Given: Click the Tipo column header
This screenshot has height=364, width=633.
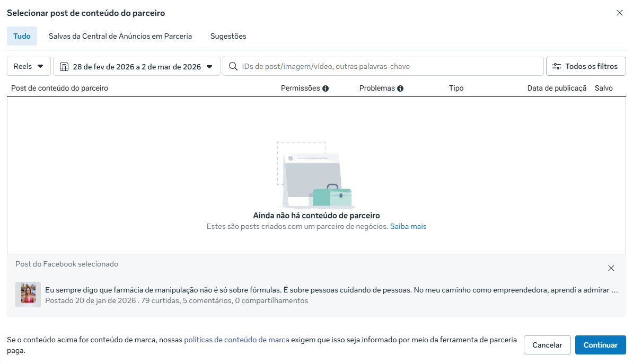Looking at the screenshot, I should 456,88.
